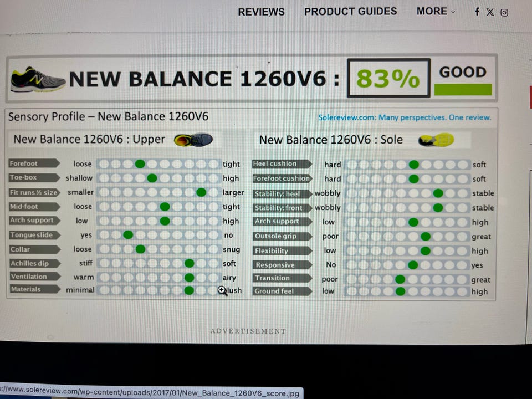Screen dimensions: 532x399
Task: Click the 'minimal' text in Materials row
Action: point(80,290)
